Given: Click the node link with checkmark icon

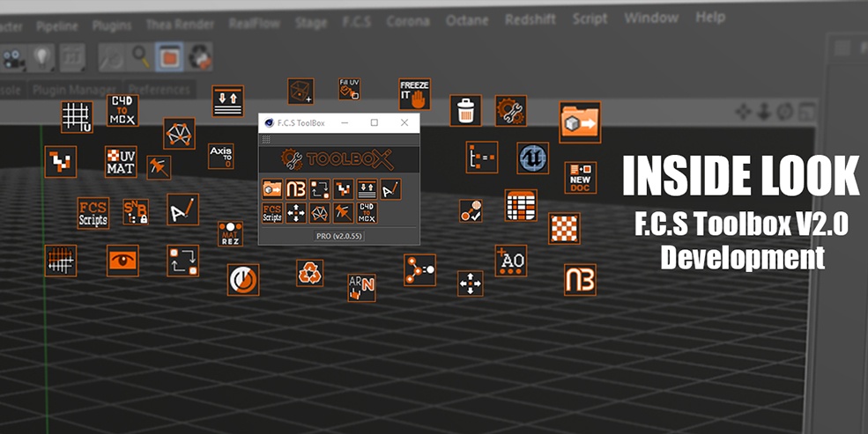Looking at the screenshot, I should 471,210.
